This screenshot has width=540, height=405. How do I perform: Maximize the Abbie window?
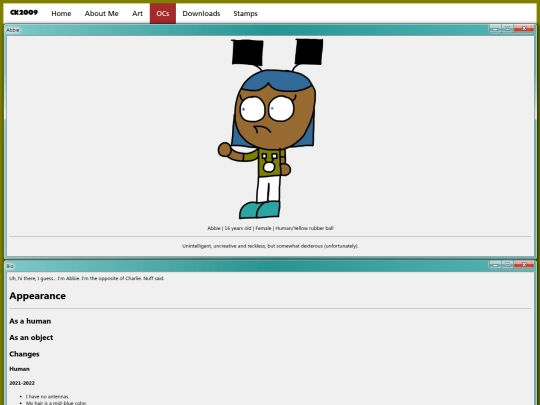(507, 29)
